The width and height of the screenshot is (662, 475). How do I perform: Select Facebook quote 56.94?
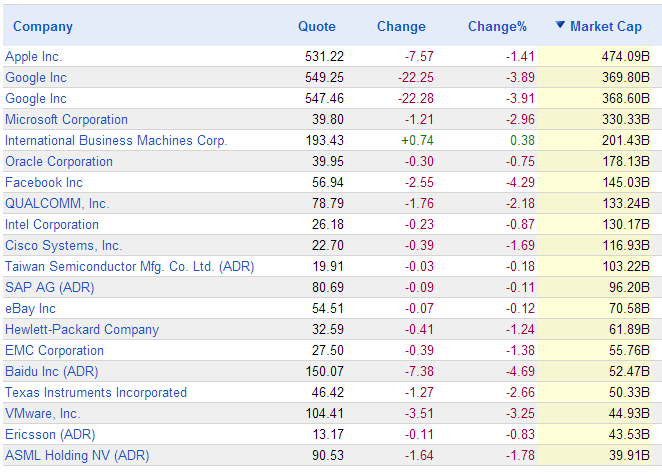328,183
